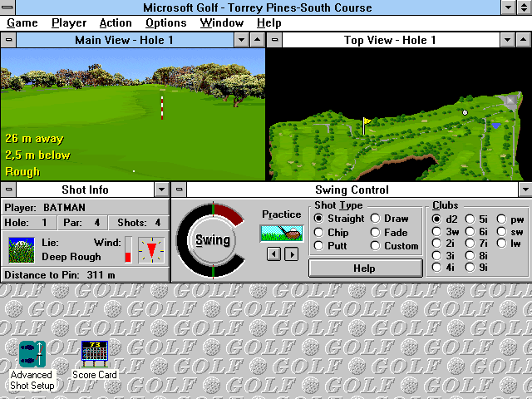
Task: Choose the 5i club
Action: 476,219
